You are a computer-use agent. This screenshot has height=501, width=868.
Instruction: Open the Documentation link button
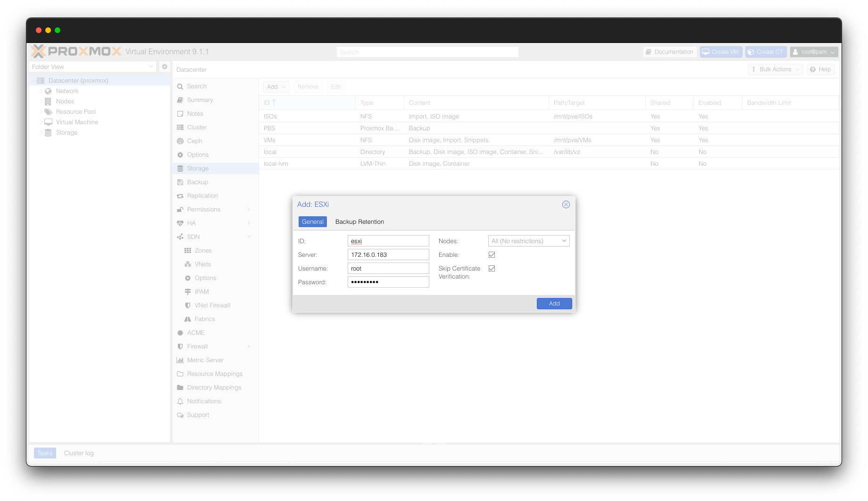pyautogui.click(x=670, y=52)
